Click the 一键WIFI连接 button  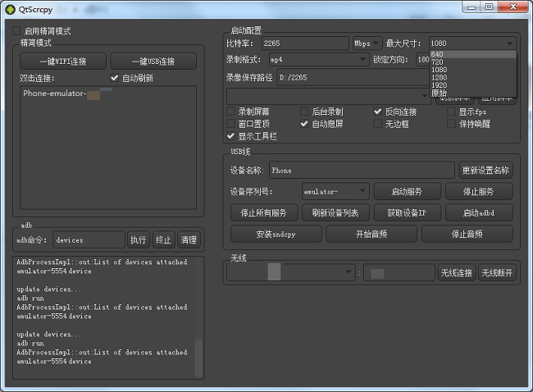click(x=62, y=62)
